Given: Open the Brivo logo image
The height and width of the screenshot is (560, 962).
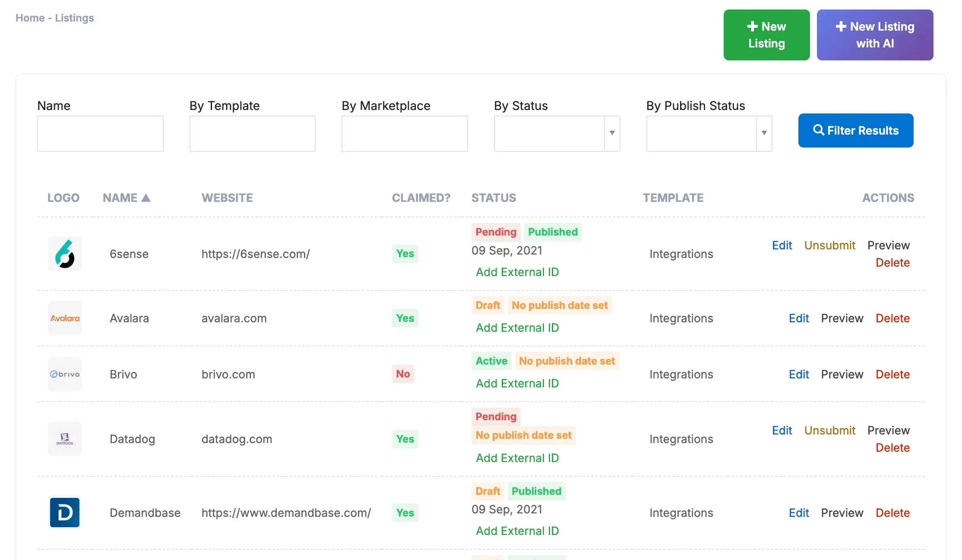Looking at the screenshot, I should coord(65,374).
